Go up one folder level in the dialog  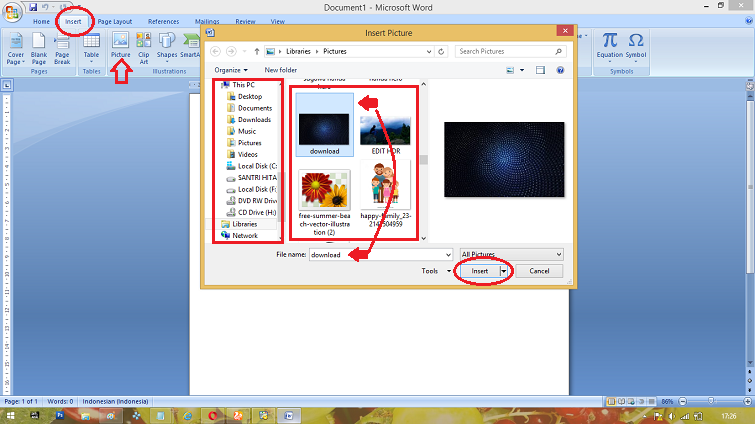click(257, 51)
